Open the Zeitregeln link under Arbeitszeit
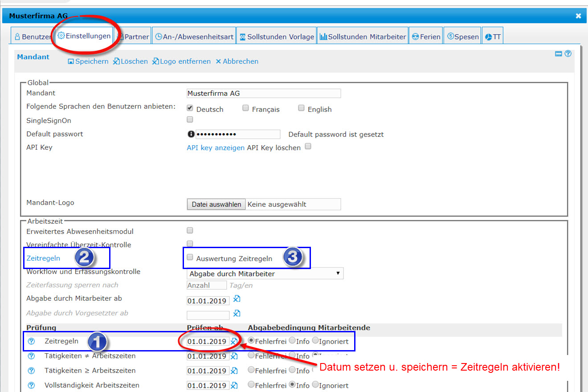The image size is (588, 392). point(43,258)
